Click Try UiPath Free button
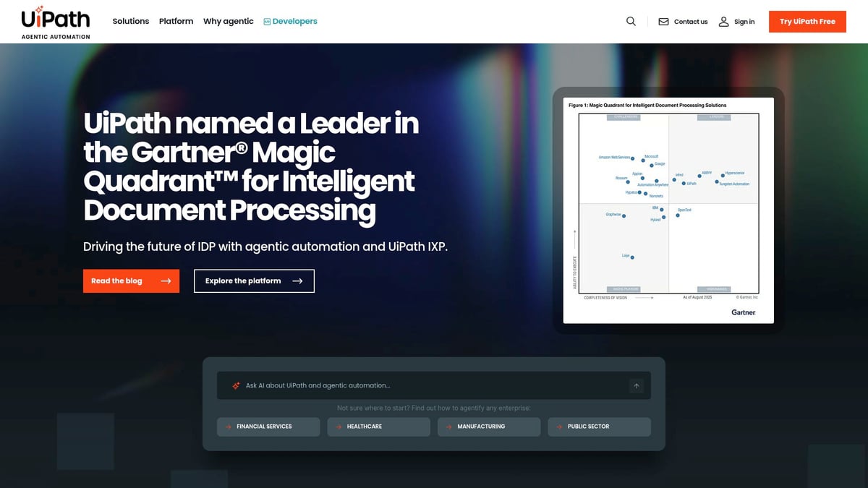 (x=807, y=22)
